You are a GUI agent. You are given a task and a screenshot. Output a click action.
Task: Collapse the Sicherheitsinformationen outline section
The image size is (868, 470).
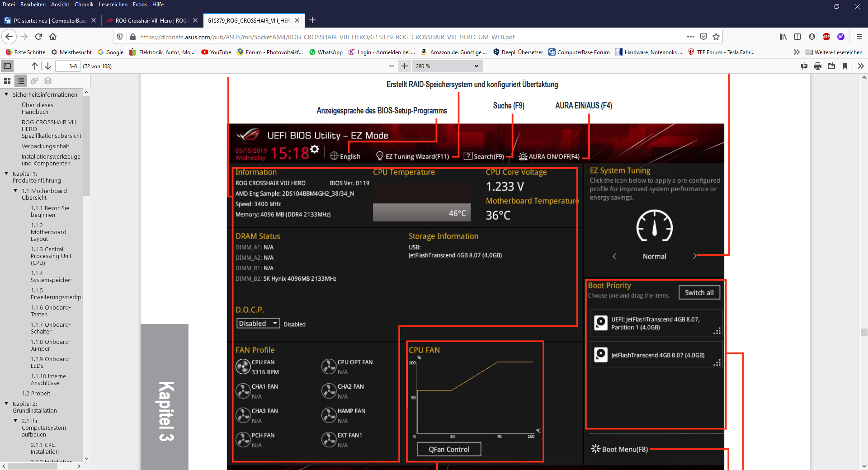click(6, 94)
